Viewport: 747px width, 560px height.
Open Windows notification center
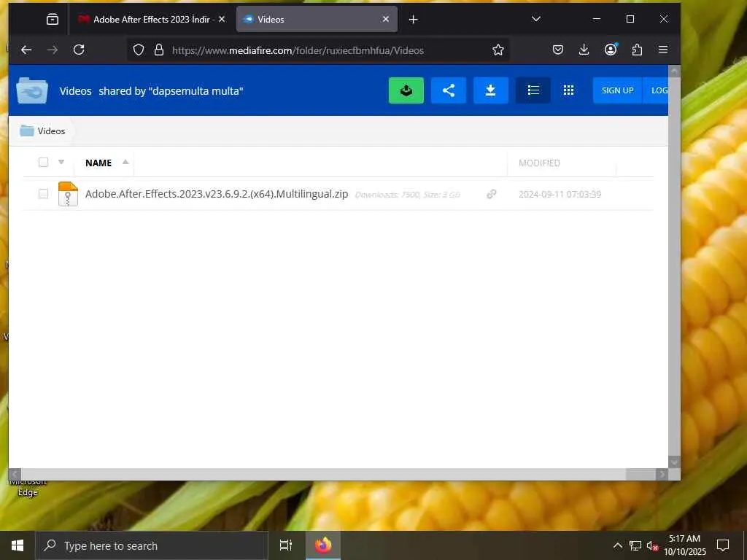[723, 545]
